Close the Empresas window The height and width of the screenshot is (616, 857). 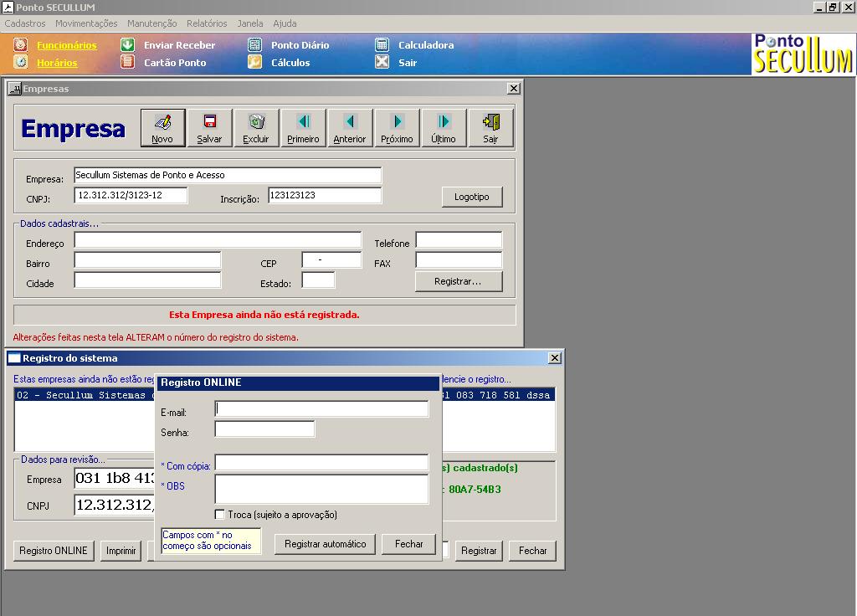click(x=514, y=89)
